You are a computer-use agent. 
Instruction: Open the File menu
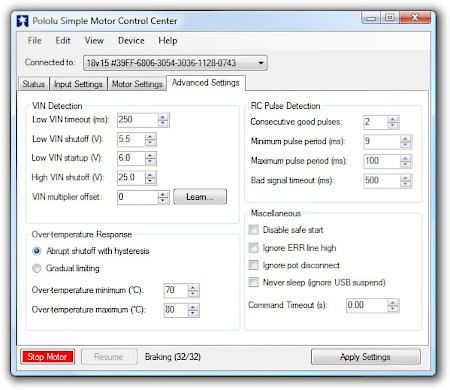tap(35, 41)
